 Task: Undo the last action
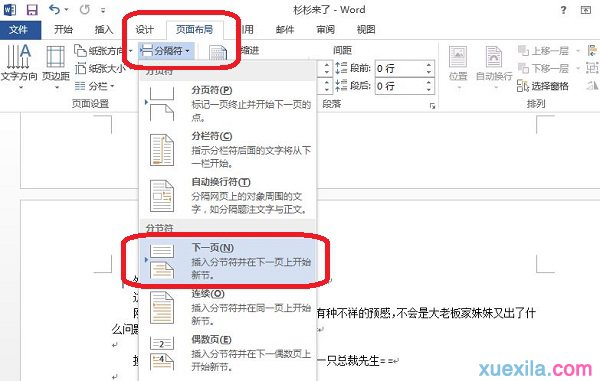[x=55, y=10]
